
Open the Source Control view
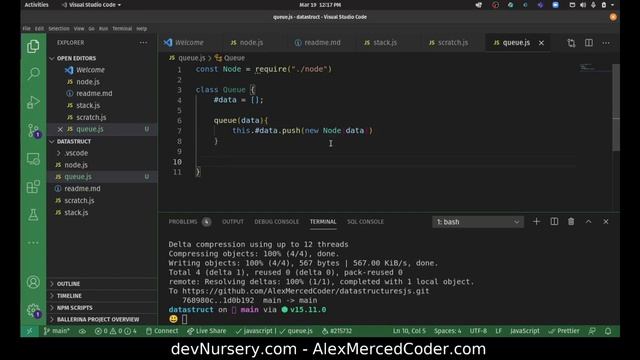tap(33, 130)
